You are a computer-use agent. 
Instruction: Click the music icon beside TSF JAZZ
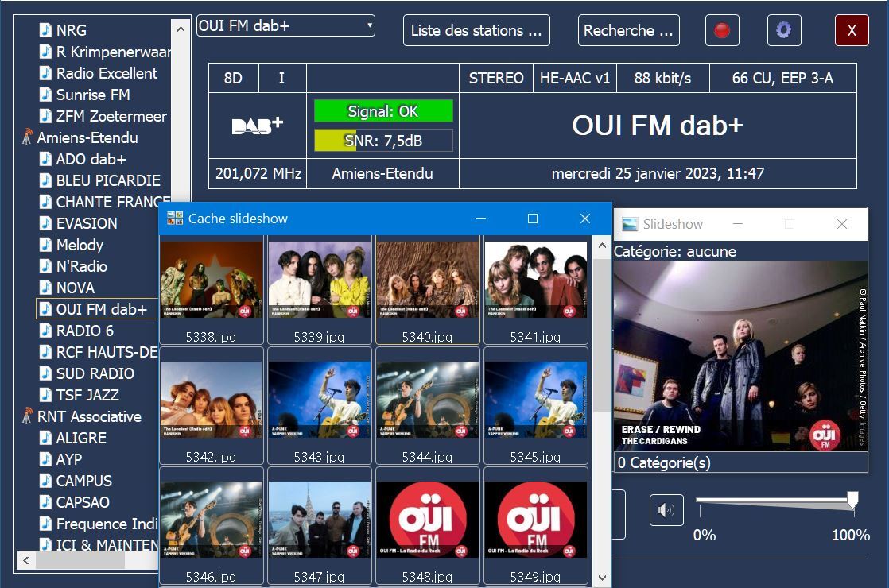45,395
